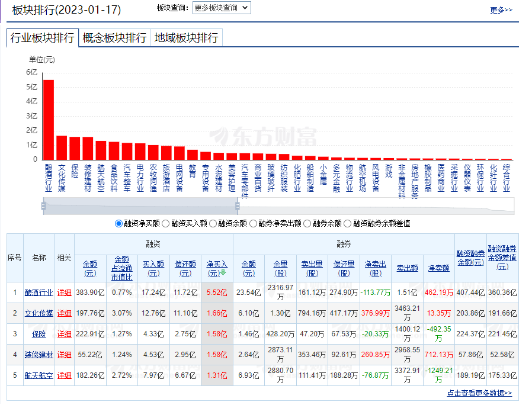Sort by 融资融券余额(元) column header
This screenshot has height=405, width=532.
tap(470, 258)
